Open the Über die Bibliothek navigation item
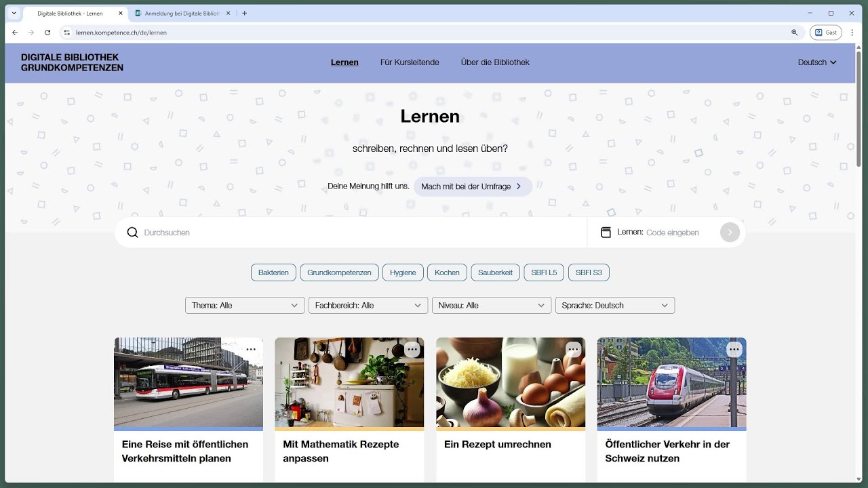This screenshot has height=488, width=868. [x=495, y=62]
